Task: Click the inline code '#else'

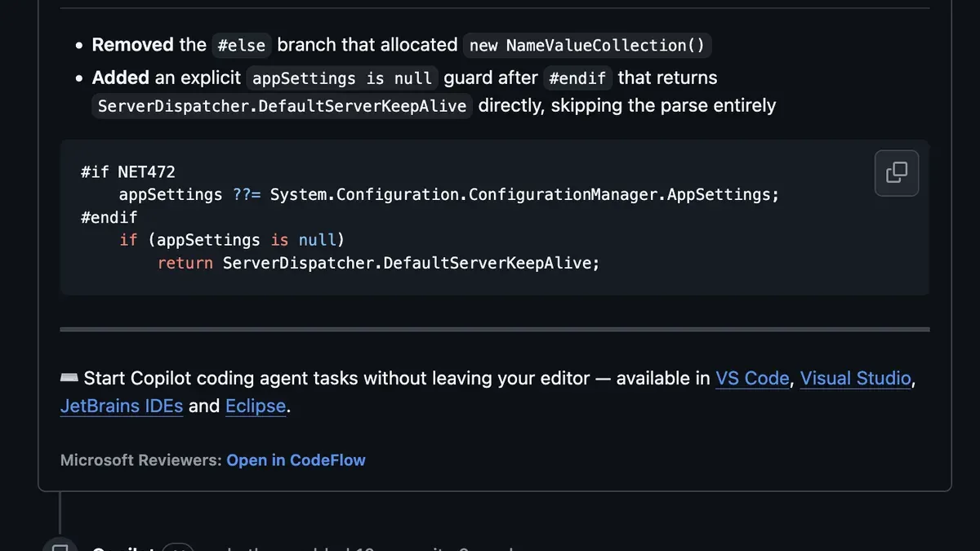Action: [241, 46]
